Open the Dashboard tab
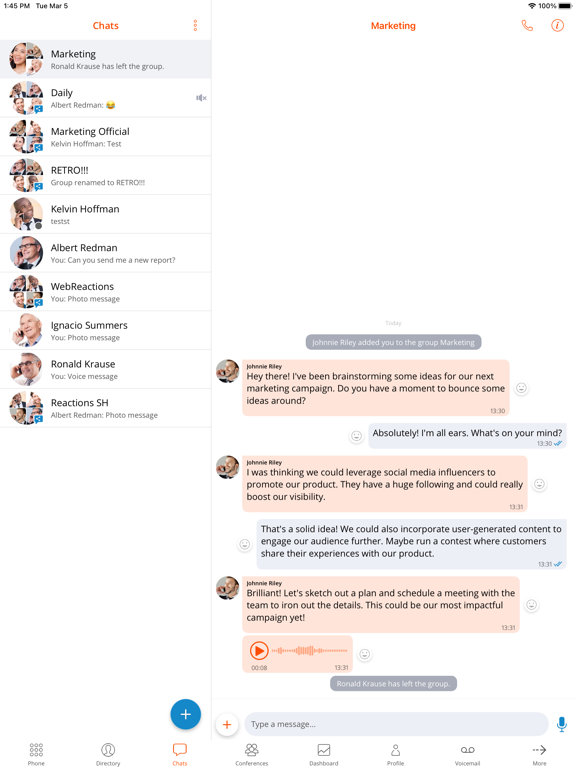Viewport: 576px width, 768px height. pyautogui.click(x=324, y=754)
